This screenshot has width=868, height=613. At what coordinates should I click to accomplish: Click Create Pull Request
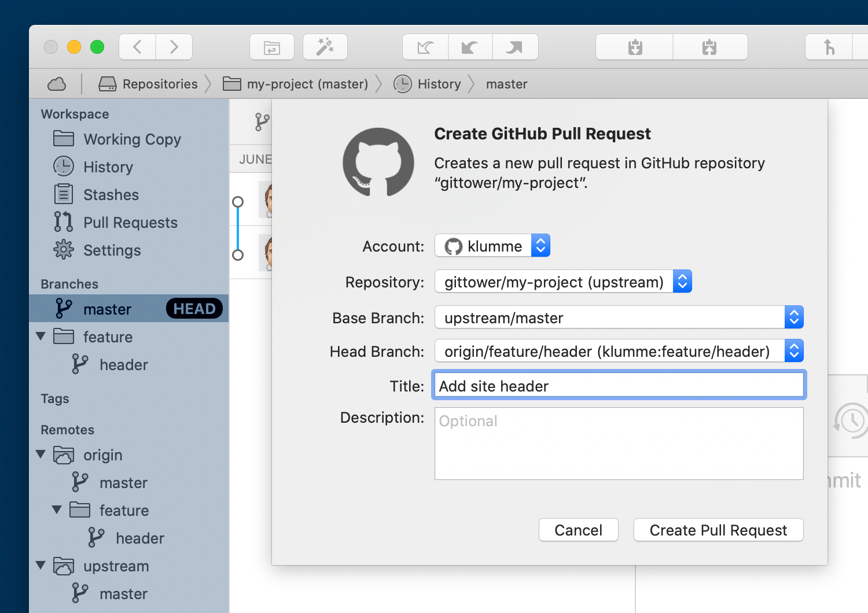click(x=718, y=530)
